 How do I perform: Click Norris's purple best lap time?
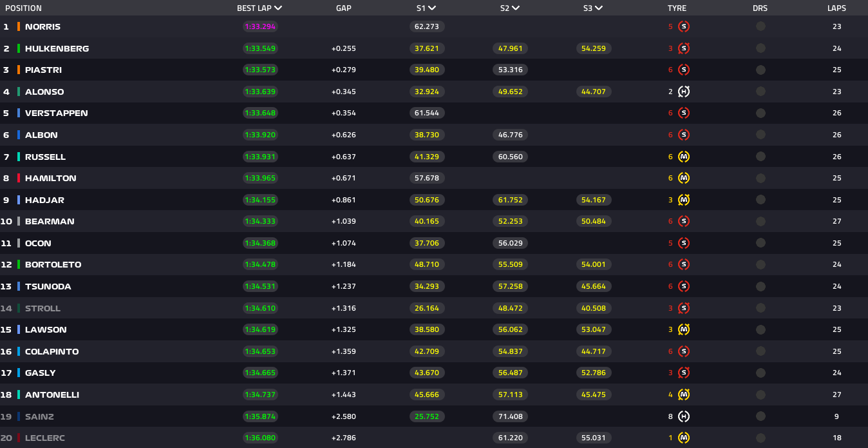(260, 26)
